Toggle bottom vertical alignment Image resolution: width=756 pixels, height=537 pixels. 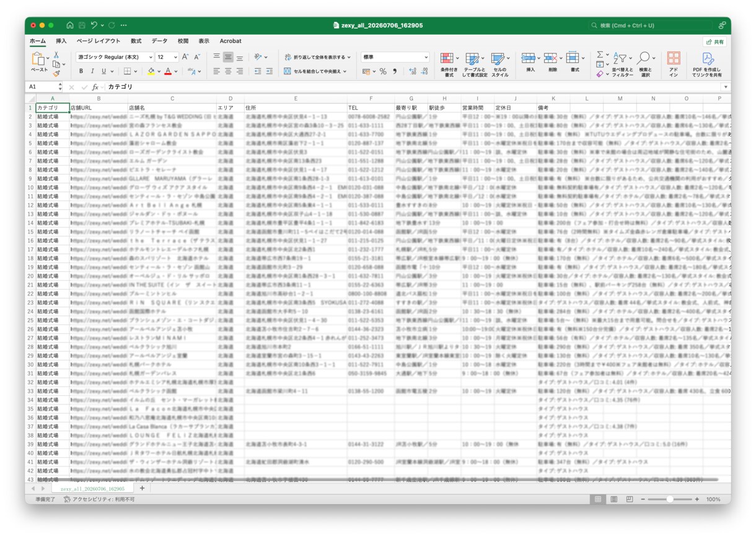[240, 57]
